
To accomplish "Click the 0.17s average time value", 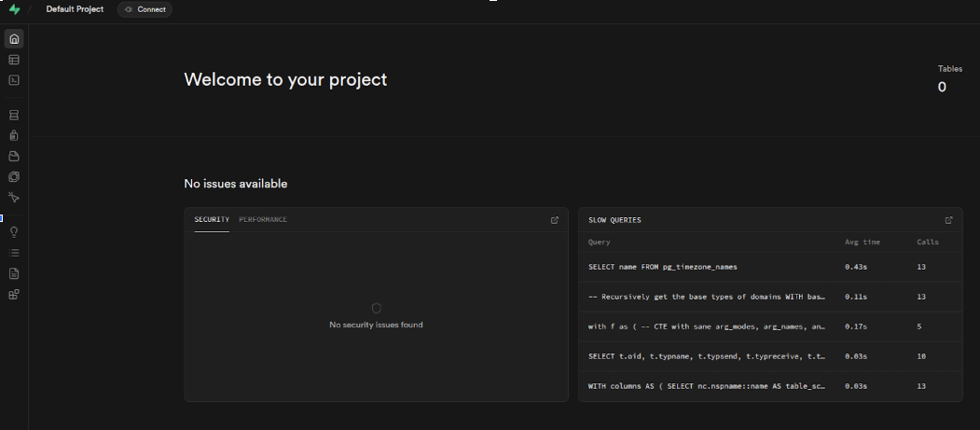I will pos(856,326).
